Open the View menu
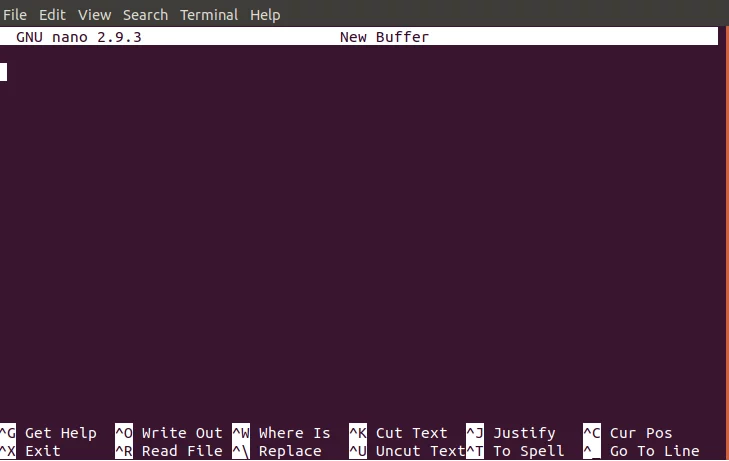This screenshot has width=729, height=461. click(94, 15)
